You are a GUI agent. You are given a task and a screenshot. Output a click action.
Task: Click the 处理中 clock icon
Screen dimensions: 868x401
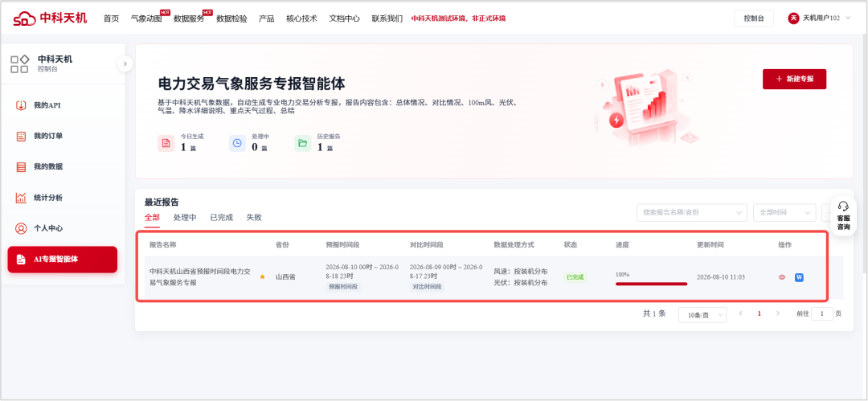(x=237, y=143)
